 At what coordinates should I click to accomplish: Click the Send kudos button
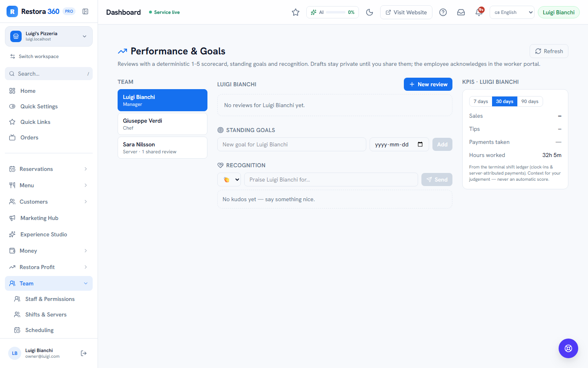[x=437, y=180]
